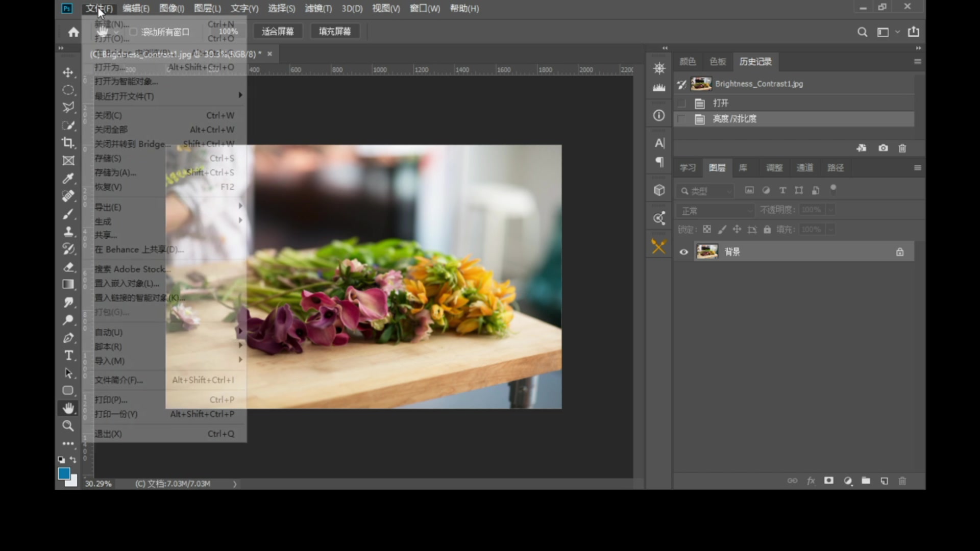
Task: Click the 适合屏幕 button
Action: pos(278,32)
